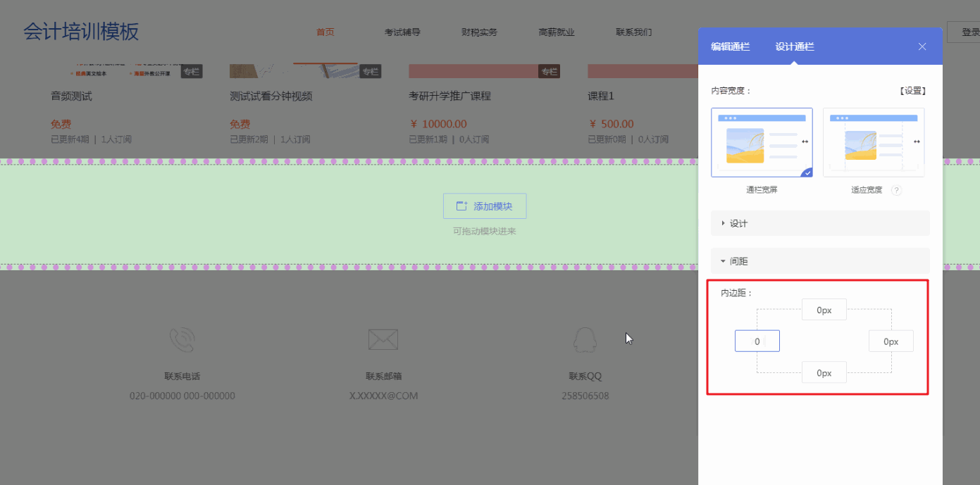The width and height of the screenshot is (980, 485).
Task: Click the price ¥ 500.00
Action: pyautogui.click(x=610, y=125)
